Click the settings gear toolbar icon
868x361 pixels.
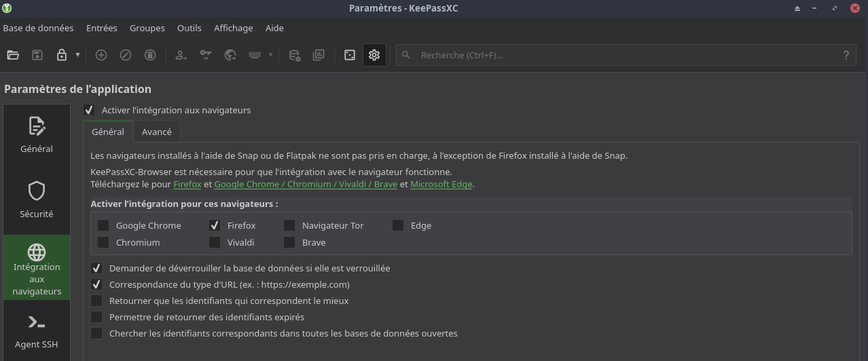click(x=374, y=55)
